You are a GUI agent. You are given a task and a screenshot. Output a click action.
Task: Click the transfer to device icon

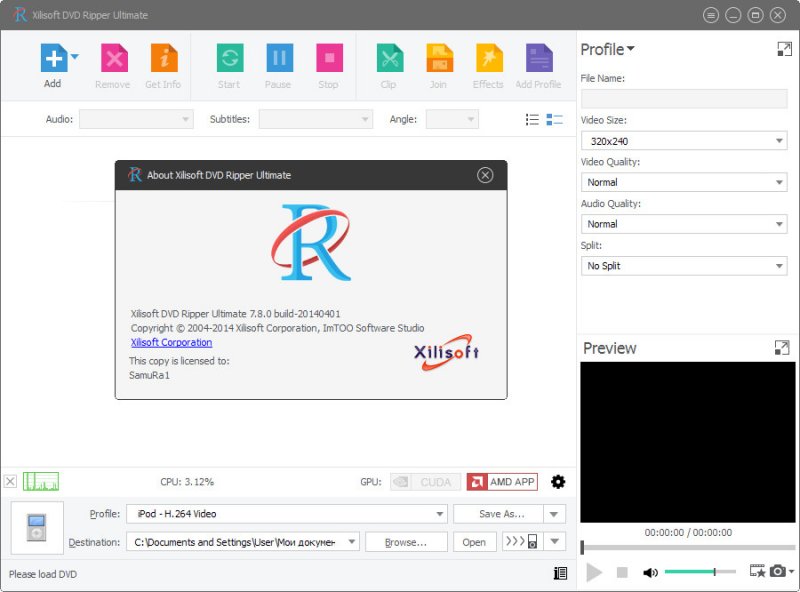(x=522, y=541)
